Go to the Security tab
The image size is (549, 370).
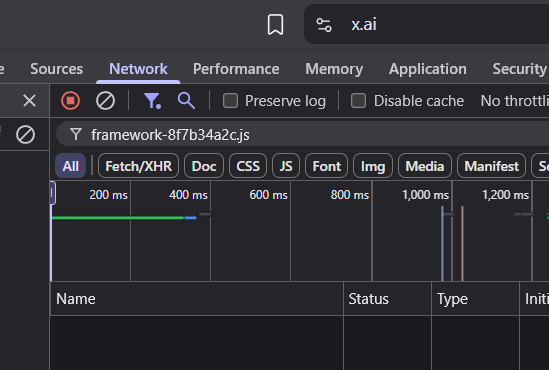[x=520, y=69]
